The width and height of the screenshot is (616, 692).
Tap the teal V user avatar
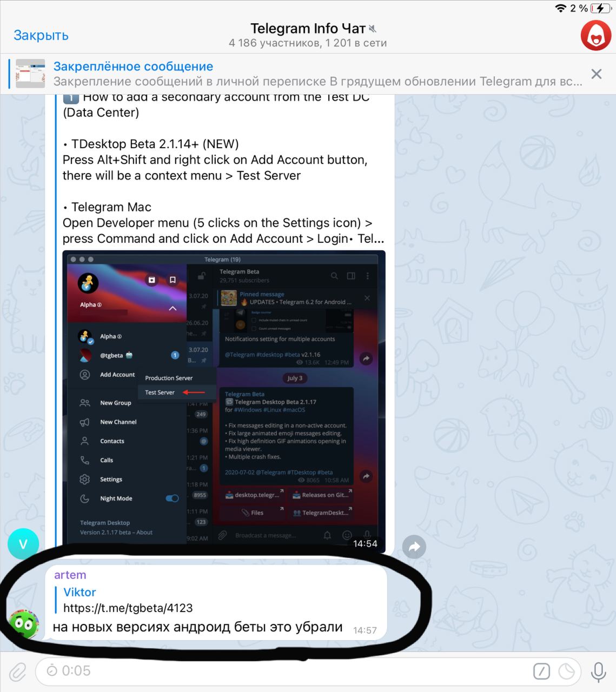23,543
